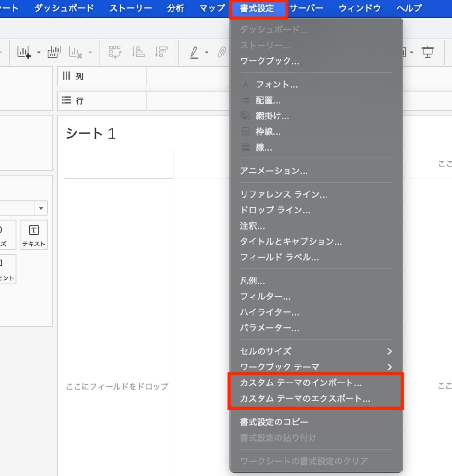Click the swap rows and columns icon
This screenshot has width=452, height=476.
[x=115, y=52]
